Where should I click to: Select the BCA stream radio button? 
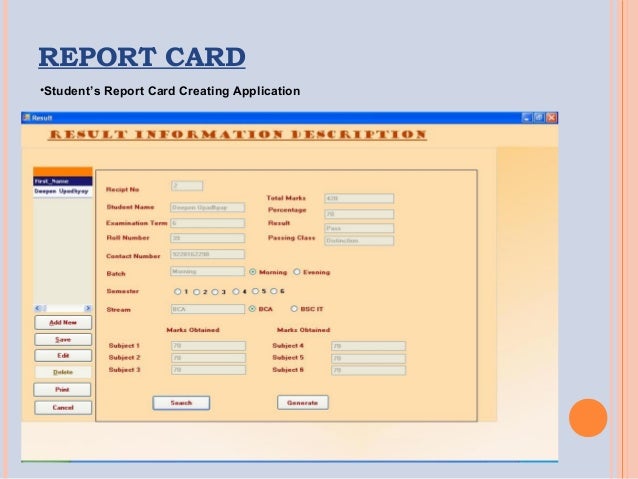[252, 309]
